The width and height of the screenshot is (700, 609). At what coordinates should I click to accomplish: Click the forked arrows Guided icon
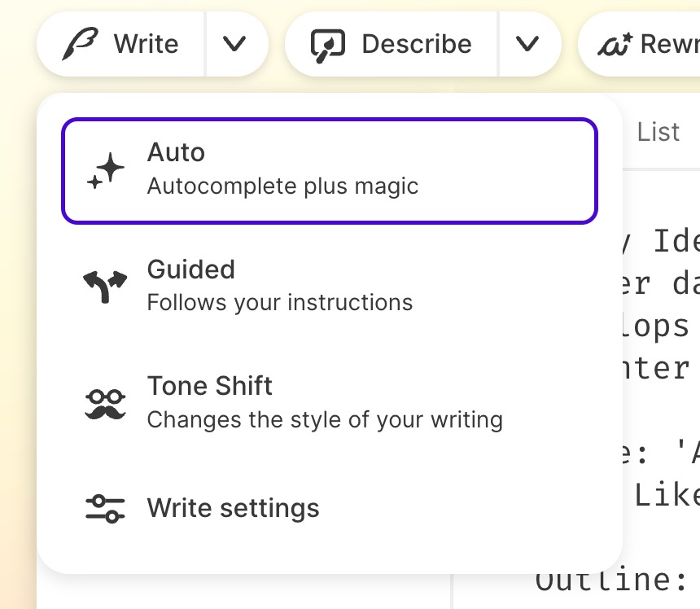click(106, 287)
